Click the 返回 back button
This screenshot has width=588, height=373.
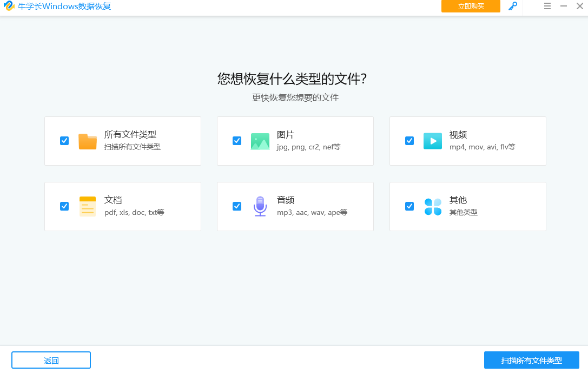click(x=51, y=359)
